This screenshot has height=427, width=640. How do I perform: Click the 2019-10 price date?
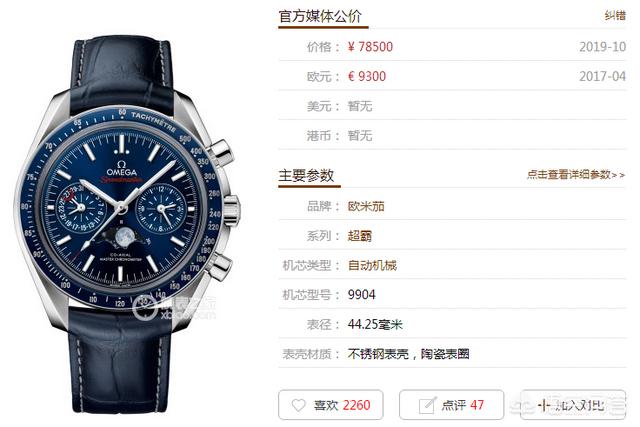point(602,47)
